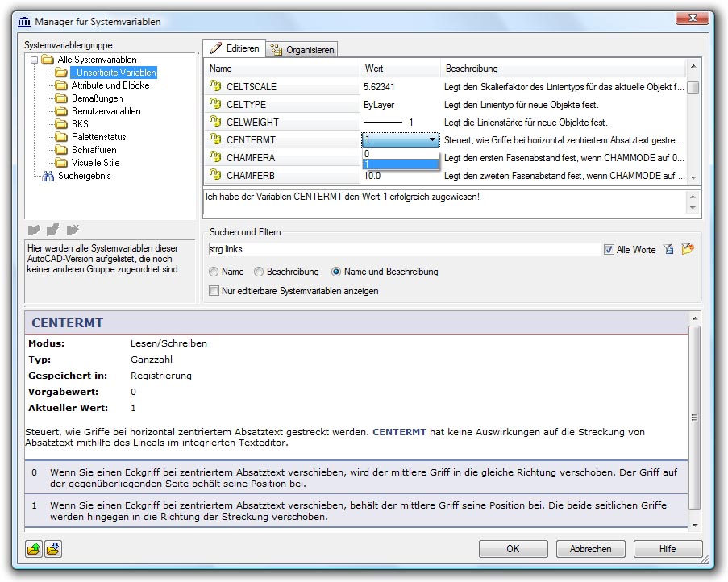Select the Bemaßungen group
Image resolution: width=728 pixels, height=582 pixels.
coord(98,98)
